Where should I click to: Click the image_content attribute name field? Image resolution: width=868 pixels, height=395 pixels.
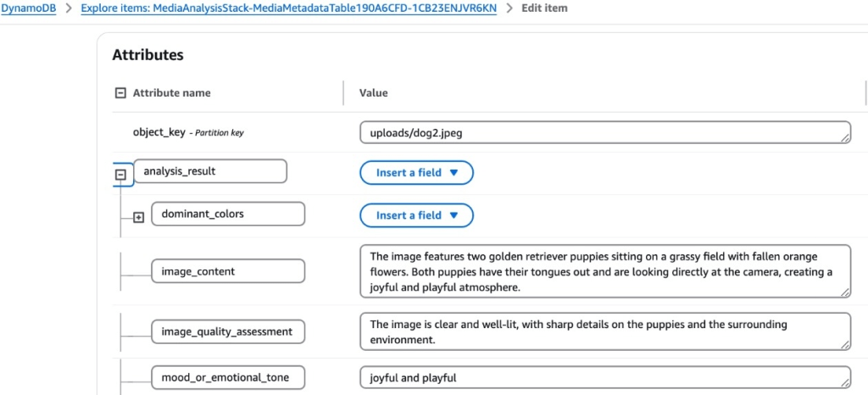click(x=227, y=271)
